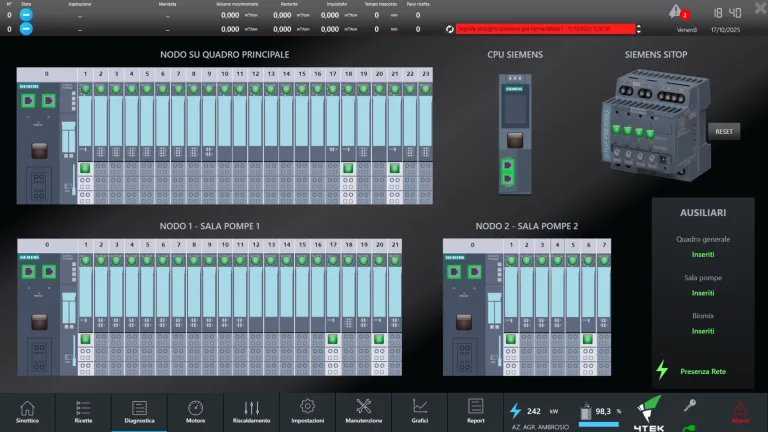
Task: Open the Manutenzione tools page
Action: (364, 412)
